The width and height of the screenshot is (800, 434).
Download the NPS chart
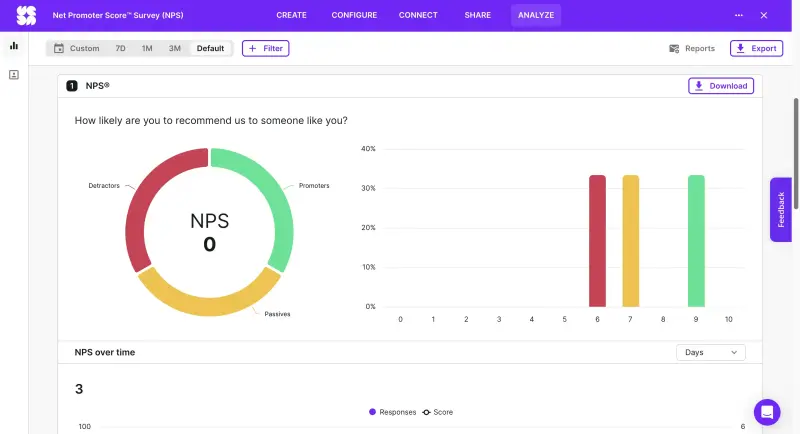tap(721, 86)
